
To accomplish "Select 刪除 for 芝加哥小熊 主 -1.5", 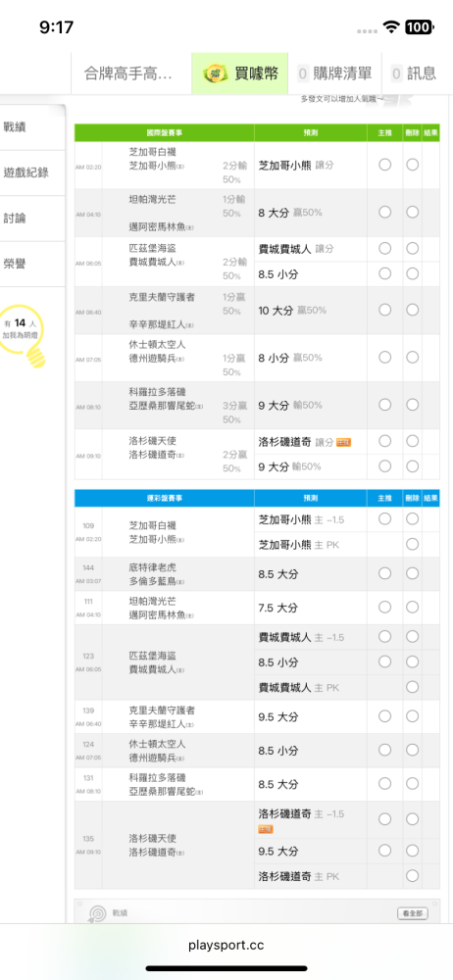I will coord(413,518).
